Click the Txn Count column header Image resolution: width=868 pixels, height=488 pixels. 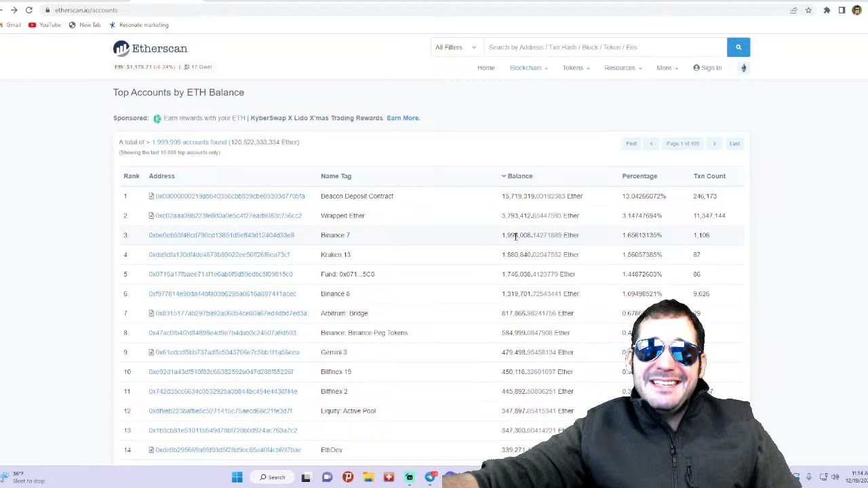[709, 176]
